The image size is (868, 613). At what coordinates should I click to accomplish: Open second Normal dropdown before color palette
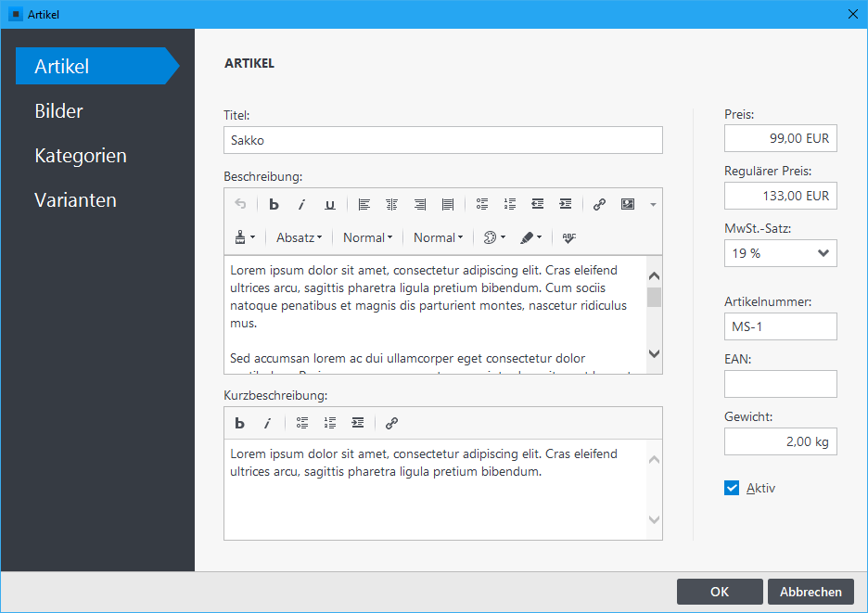(438, 237)
